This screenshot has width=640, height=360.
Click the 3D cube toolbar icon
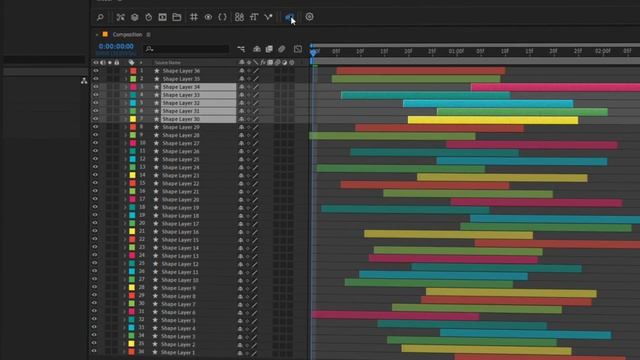pos(134,17)
